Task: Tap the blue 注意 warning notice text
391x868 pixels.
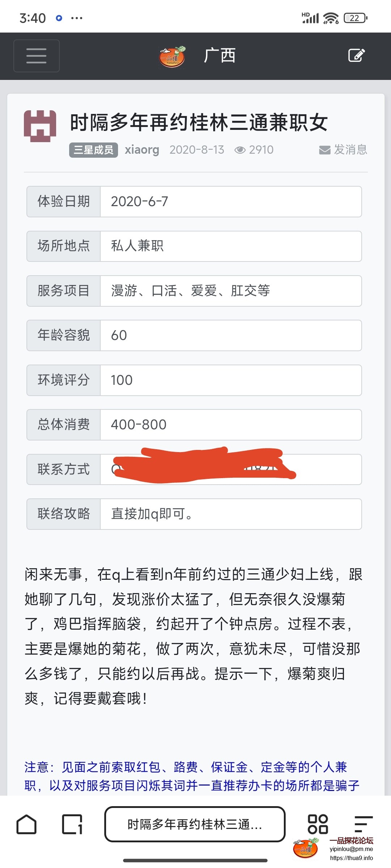Action: click(192, 776)
